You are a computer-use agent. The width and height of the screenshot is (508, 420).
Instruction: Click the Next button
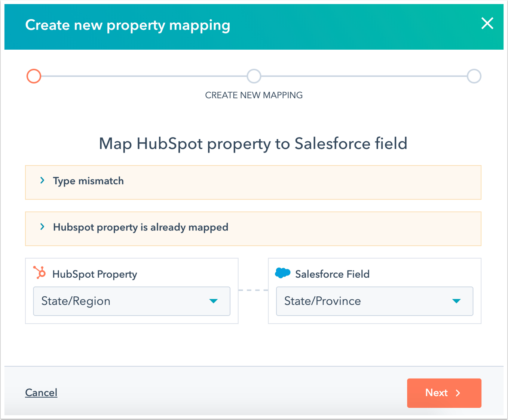[x=444, y=393]
